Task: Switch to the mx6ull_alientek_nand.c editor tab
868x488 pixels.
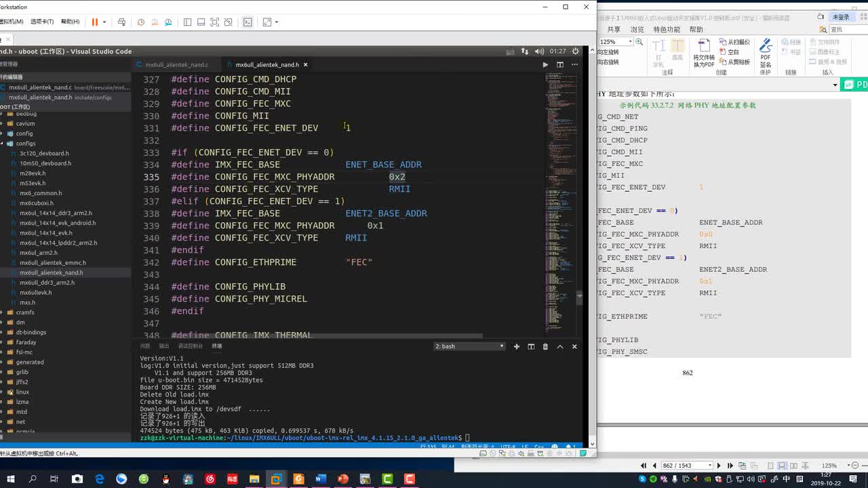Action: [177, 64]
